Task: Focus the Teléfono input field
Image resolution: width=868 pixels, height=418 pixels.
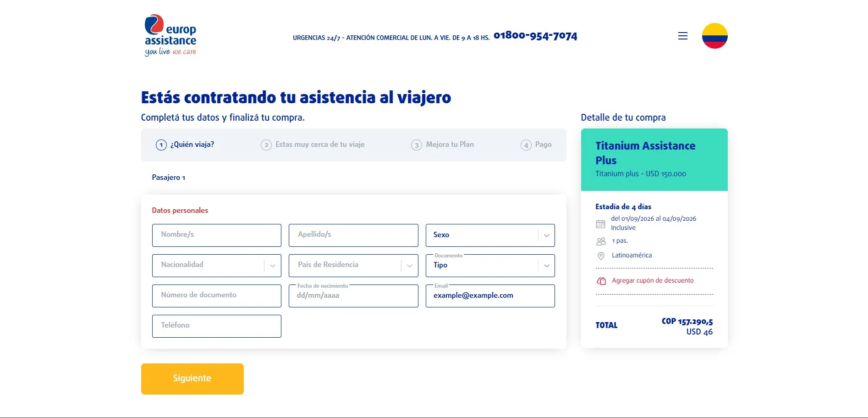Action: coord(216,326)
